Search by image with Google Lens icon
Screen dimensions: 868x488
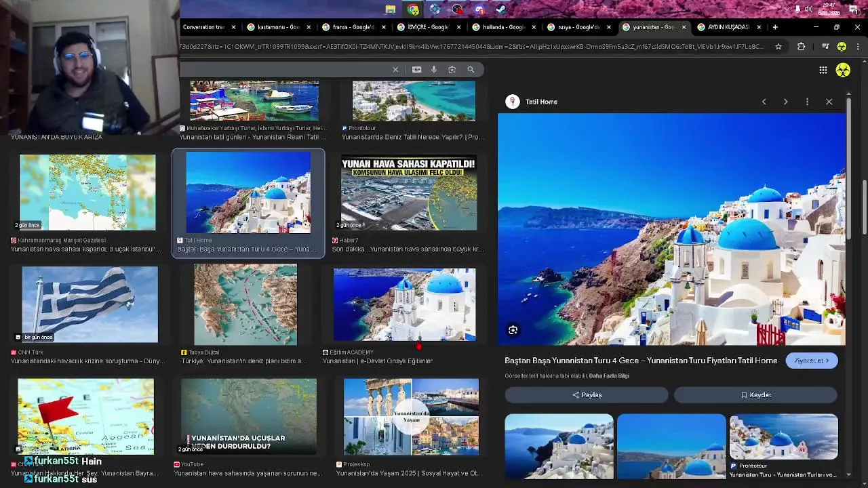click(452, 69)
